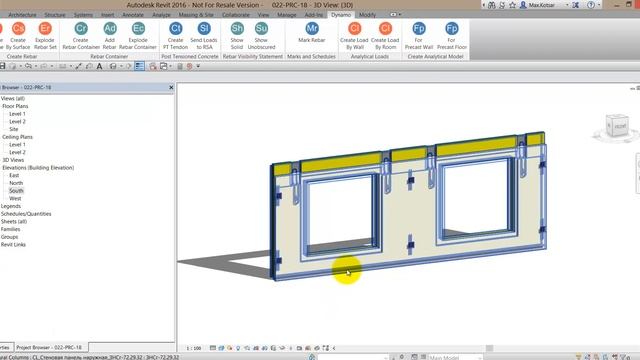This screenshot has height=360, width=640.
Task: Toggle Sun Path on view control bar
Action: [x=230, y=348]
